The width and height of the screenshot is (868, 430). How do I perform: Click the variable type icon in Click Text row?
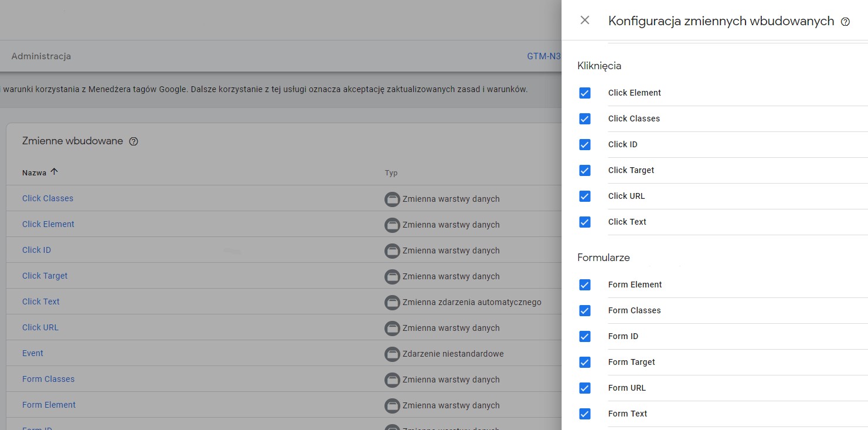click(x=392, y=302)
